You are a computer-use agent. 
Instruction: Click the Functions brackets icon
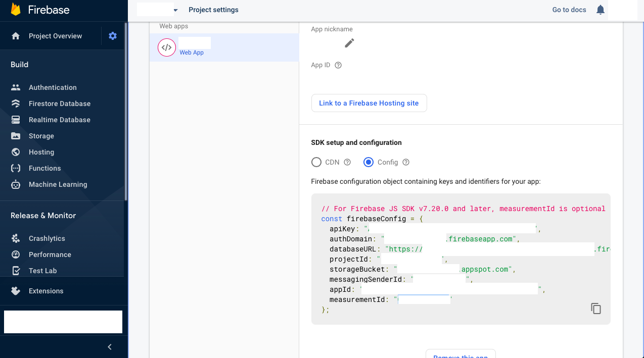tap(16, 168)
